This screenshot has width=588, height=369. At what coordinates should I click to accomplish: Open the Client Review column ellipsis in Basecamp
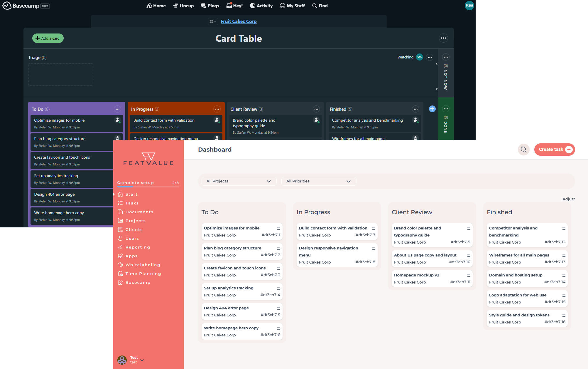[x=316, y=109]
